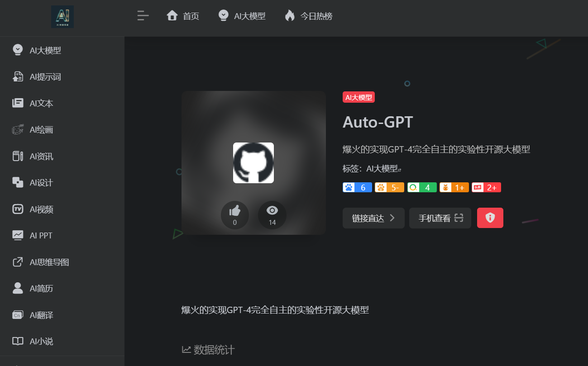Click the 链接直达 direct link button
The image size is (588, 366).
(373, 218)
